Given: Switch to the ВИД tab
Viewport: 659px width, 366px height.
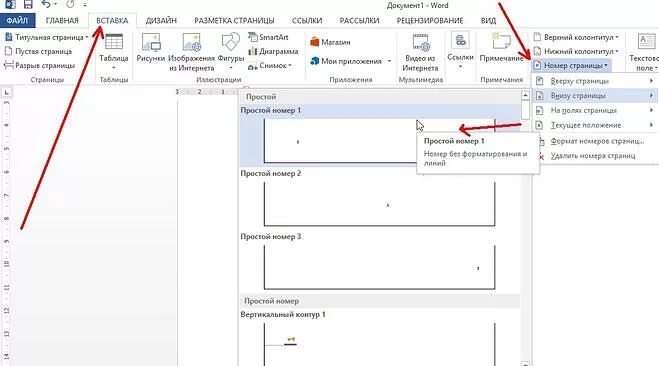Looking at the screenshot, I should 488,20.
